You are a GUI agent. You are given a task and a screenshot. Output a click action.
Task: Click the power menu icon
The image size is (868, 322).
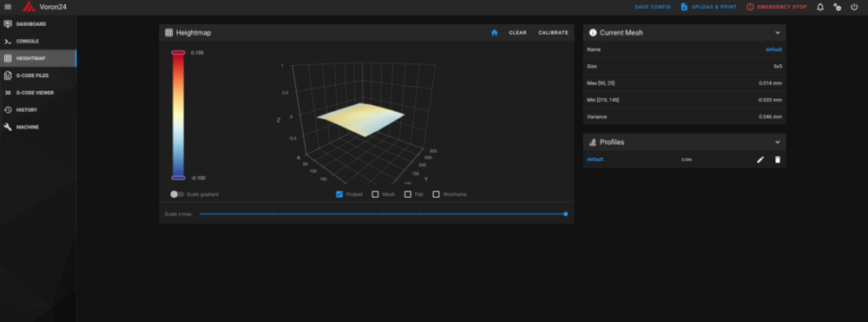pyautogui.click(x=854, y=7)
